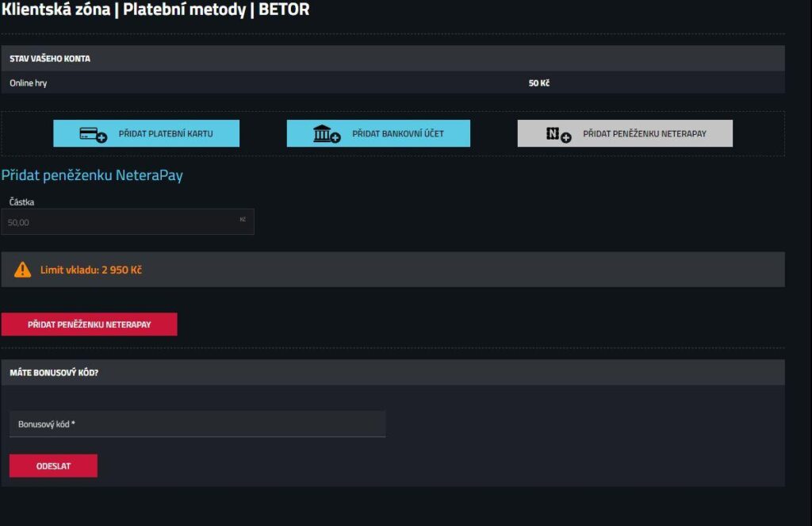Viewport: 812px width, 526px height.
Task: Select the "Online hry" account row
Action: tap(29, 83)
